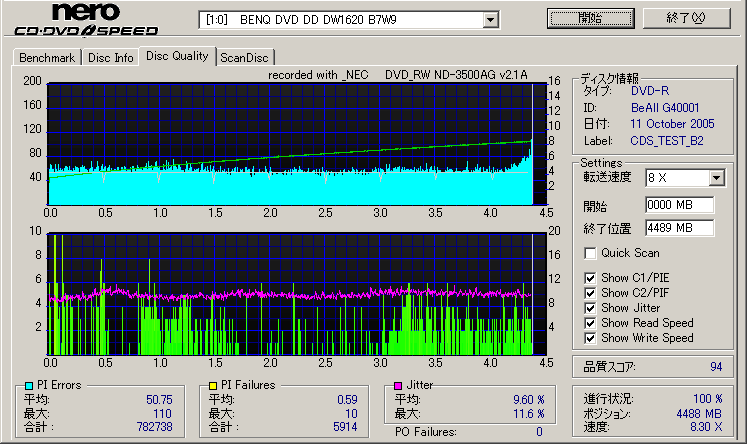The width and height of the screenshot is (747, 444).
Task: Uncheck the Show Read Speed checkbox
Action: [x=590, y=323]
